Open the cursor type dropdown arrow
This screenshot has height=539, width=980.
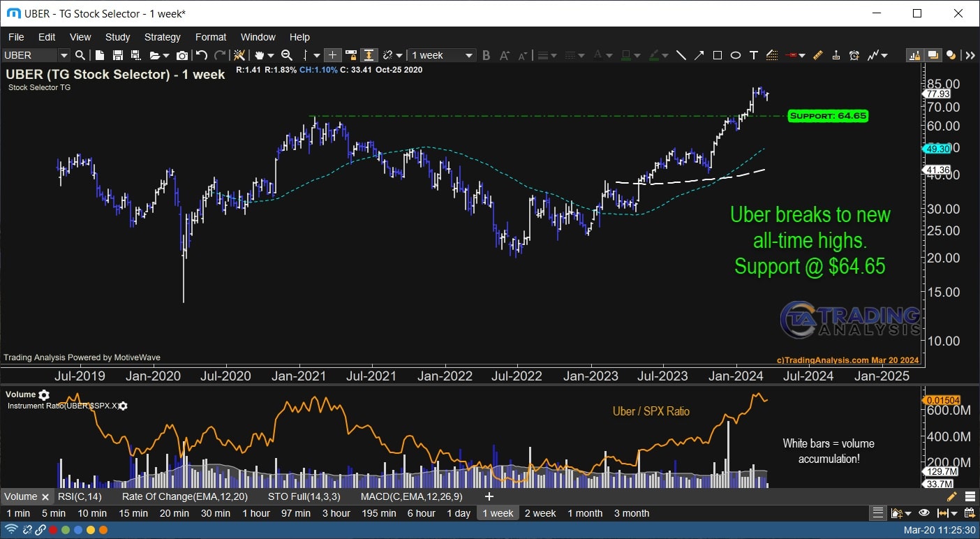317,55
